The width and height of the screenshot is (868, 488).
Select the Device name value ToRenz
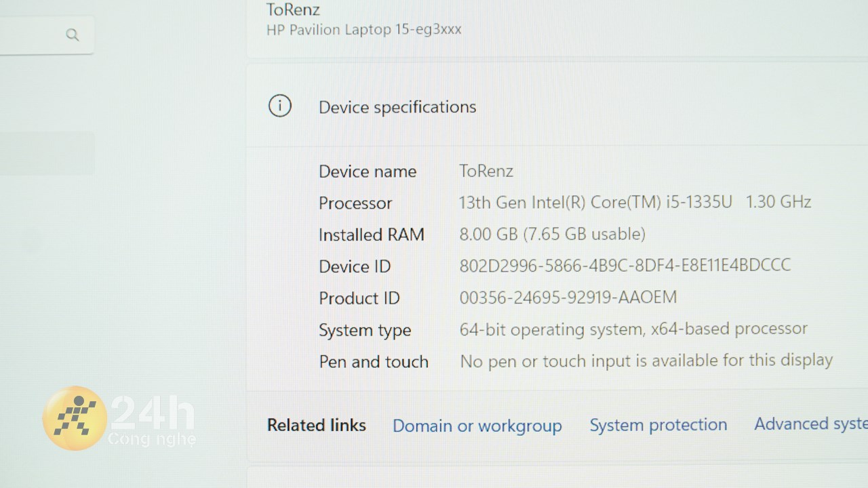(x=486, y=171)
